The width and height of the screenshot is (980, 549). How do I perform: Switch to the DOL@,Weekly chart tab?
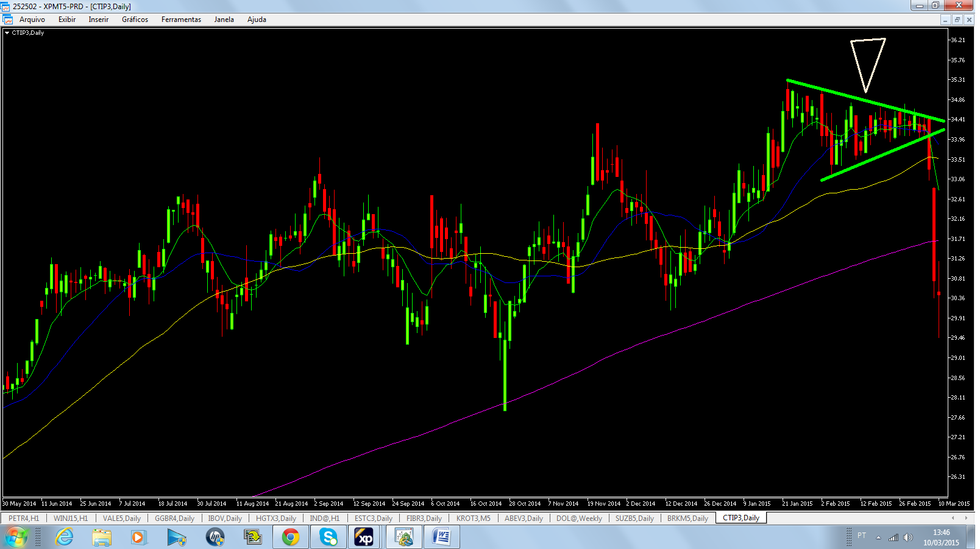[579, 518]
